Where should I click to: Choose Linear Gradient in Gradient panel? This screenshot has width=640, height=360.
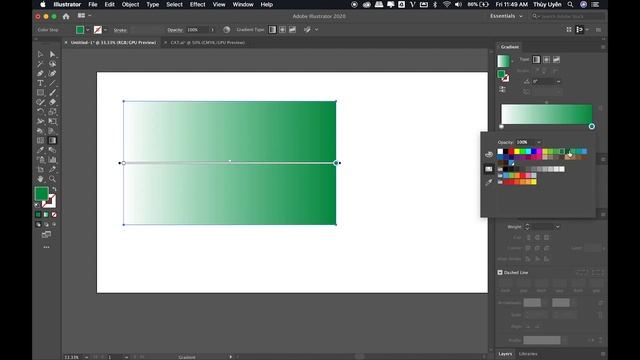[x=536, y=60]
